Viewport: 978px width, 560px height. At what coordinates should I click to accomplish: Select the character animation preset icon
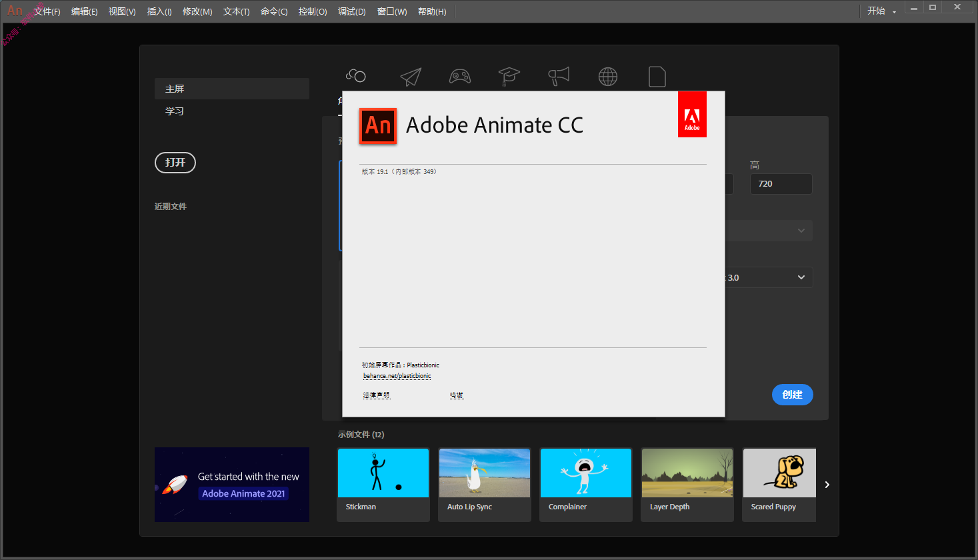pos(356,76)
